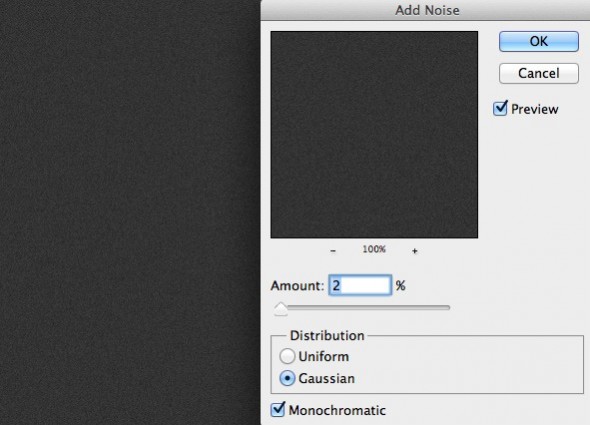Click the Amount slider handle
The height and width of the screenshot is (425, 590).
click(x=281, y=309)
